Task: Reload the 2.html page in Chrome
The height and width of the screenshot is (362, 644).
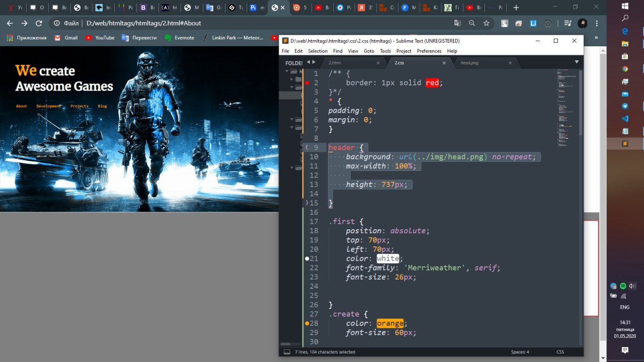Action: (39, 23)
